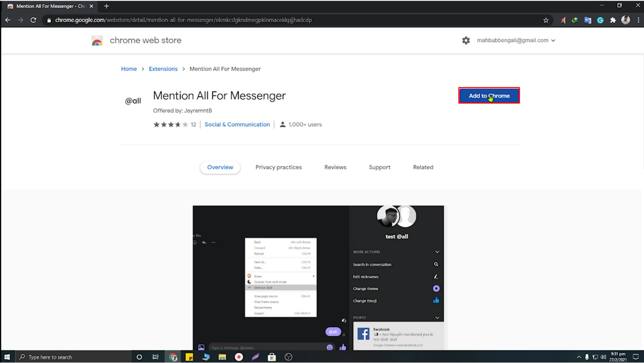Open the Internet Download Manager extension icon
The image size is (644, 363).
(575, 20)
